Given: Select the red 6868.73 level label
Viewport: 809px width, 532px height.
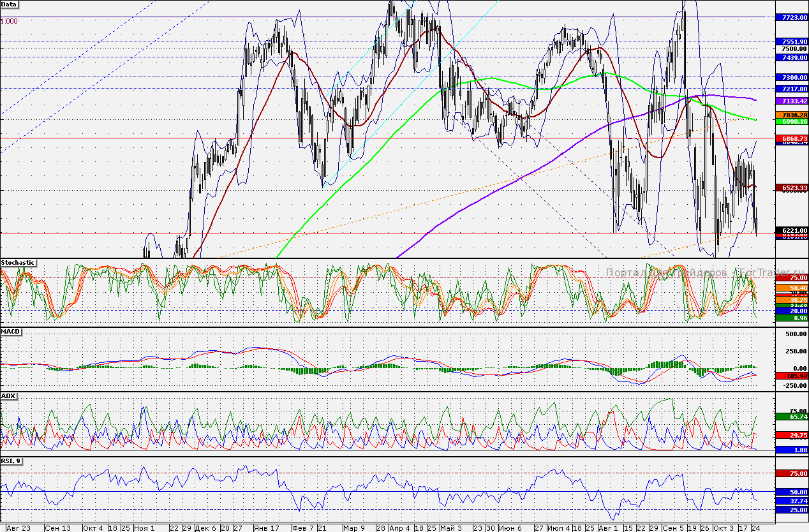Looking at the screenshot, I should pyautogui.click(x=791, y=138).
